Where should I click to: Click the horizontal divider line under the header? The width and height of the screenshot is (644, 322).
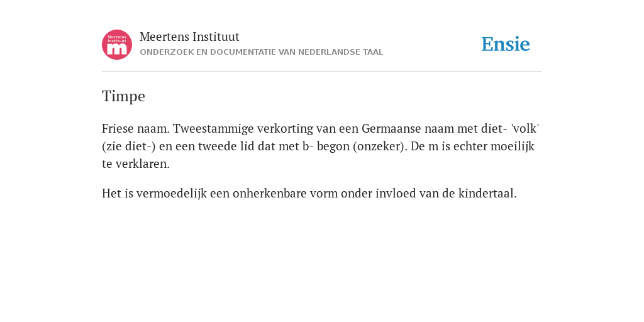coord(322,72)
